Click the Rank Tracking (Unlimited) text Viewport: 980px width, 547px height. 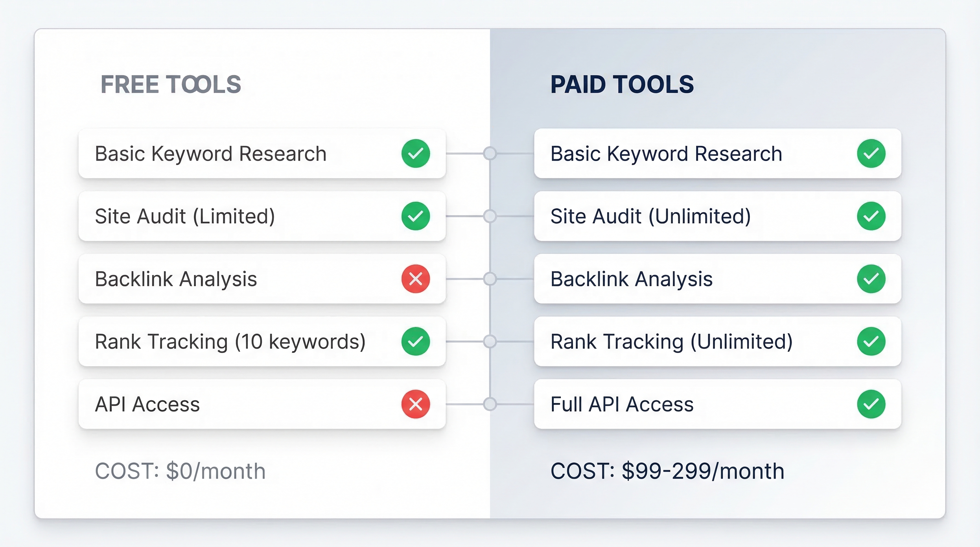[x=672, y=342]
